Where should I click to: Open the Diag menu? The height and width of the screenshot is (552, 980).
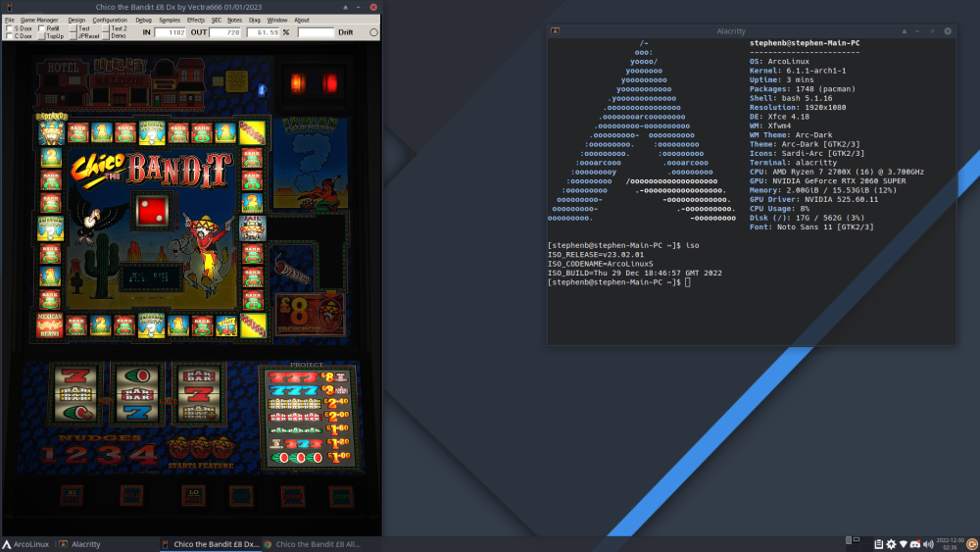point(255,20)
